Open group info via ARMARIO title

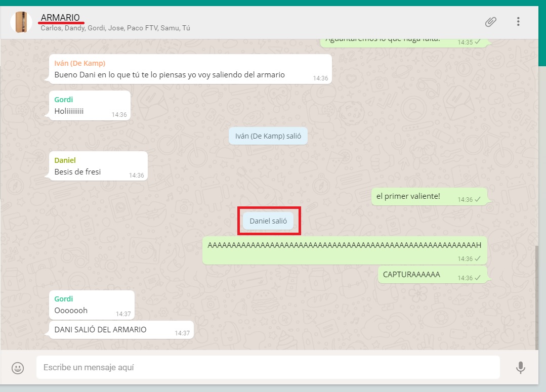point(60,18)
